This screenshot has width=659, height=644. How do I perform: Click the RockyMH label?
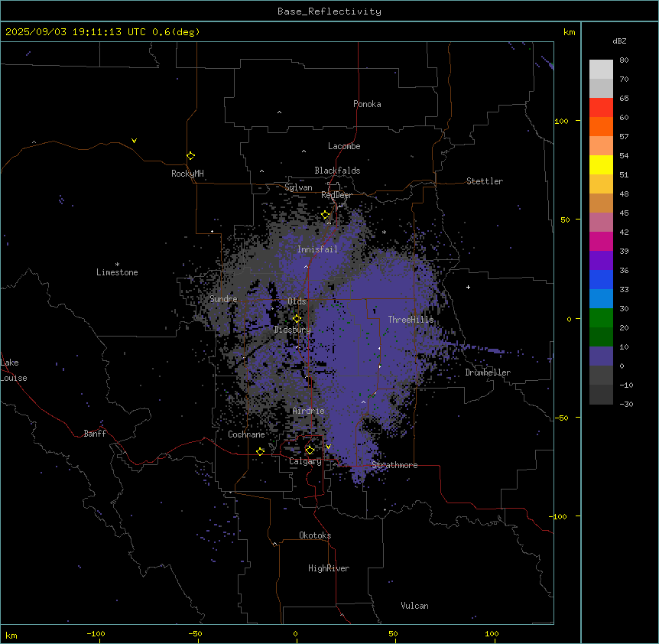tap(187, 174)
